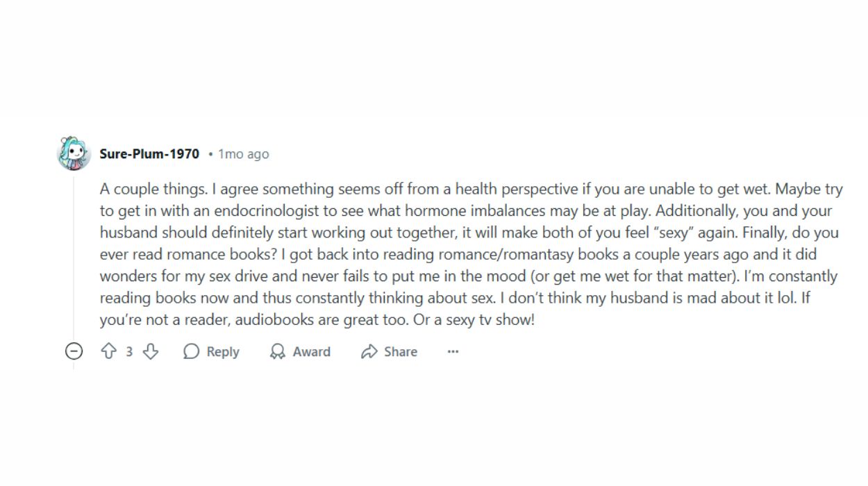
Task: Collapse the comment with the minus circle
Action: pos(74,351)
